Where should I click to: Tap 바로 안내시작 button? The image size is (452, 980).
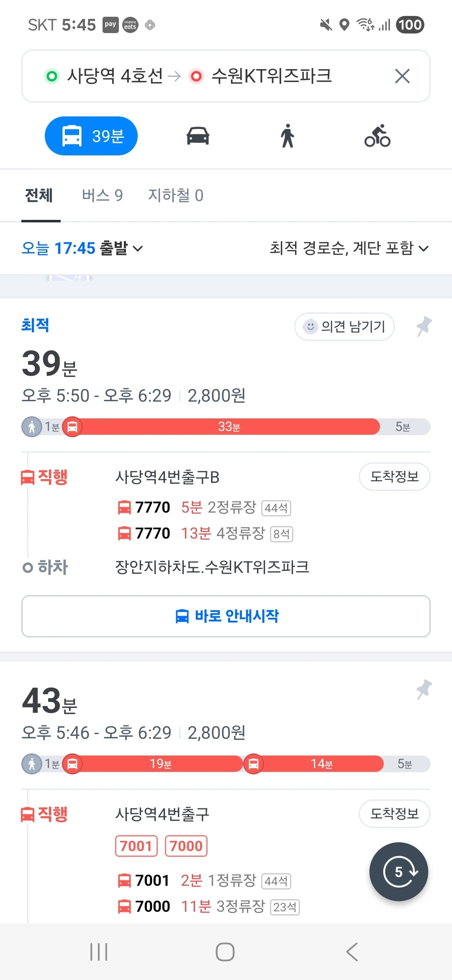[226, 616]
